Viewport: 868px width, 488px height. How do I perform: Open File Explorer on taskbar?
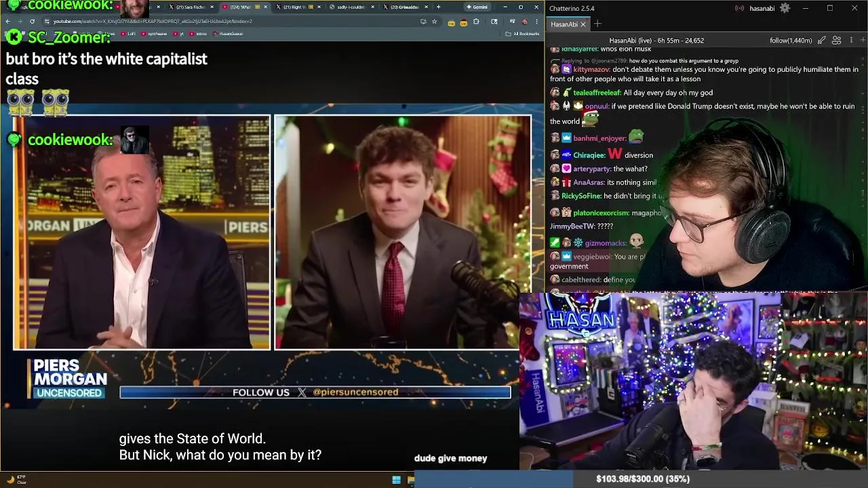[x=411, y=480]
